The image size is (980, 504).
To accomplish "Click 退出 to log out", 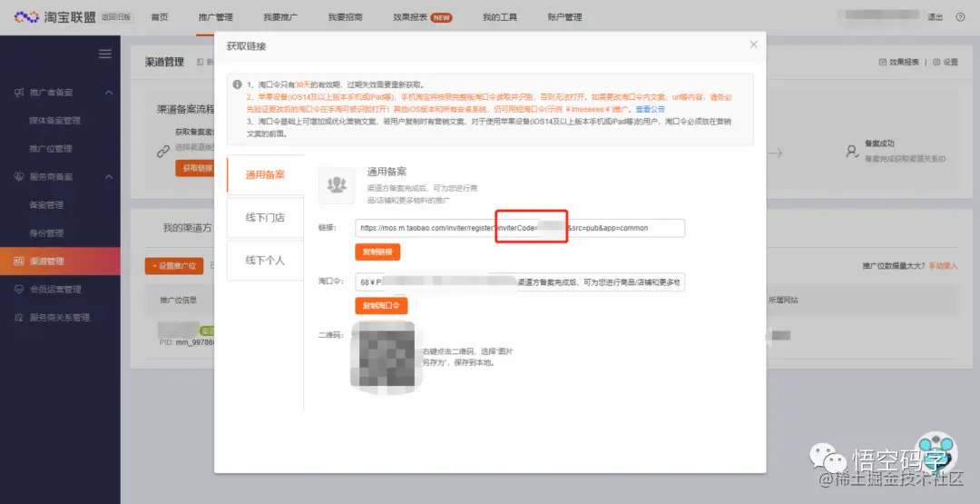I will (x=935, y=17).
